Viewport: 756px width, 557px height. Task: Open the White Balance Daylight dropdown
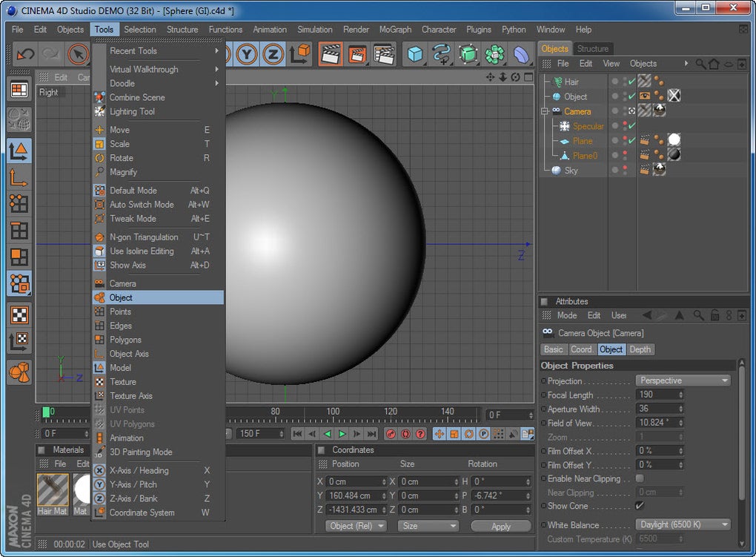[x=683, y=524]
